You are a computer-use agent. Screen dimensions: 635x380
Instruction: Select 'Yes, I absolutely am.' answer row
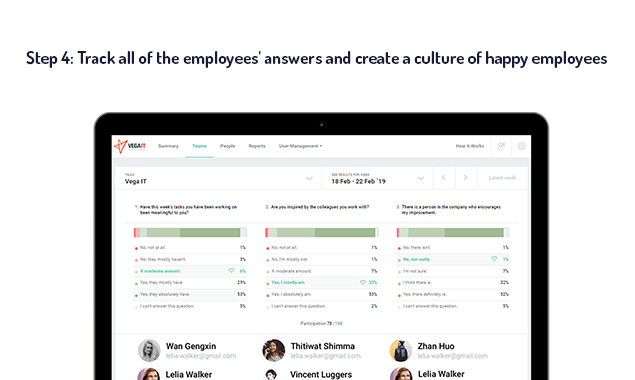coord(322,294)
